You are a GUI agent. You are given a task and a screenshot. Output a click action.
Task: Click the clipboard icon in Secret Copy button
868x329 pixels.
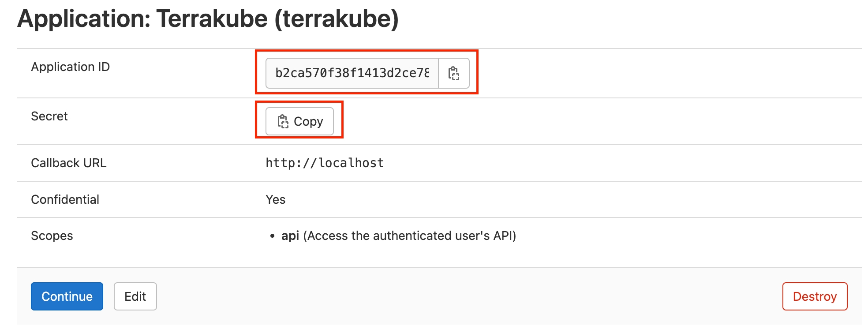pos(283,121)
